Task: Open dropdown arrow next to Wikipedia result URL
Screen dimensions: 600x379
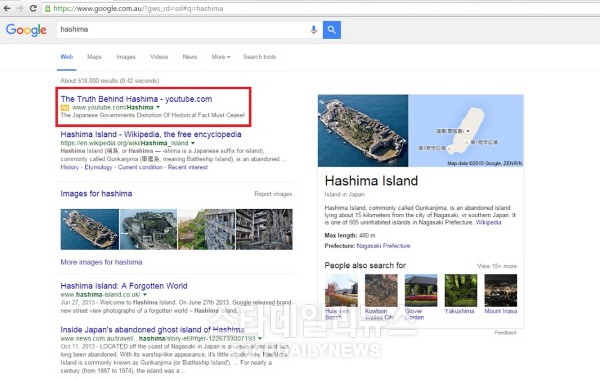Action: pyautogui.click(x=193, y=143)
